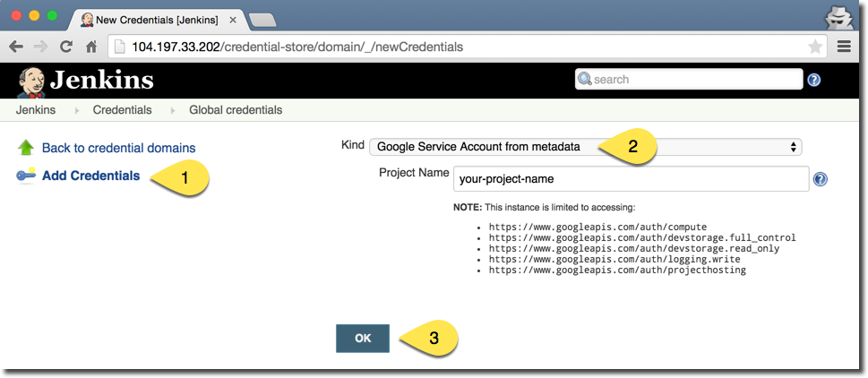Click the Project Name label
This screenshot has height=378, width=868.
click(x=414, y=173)
